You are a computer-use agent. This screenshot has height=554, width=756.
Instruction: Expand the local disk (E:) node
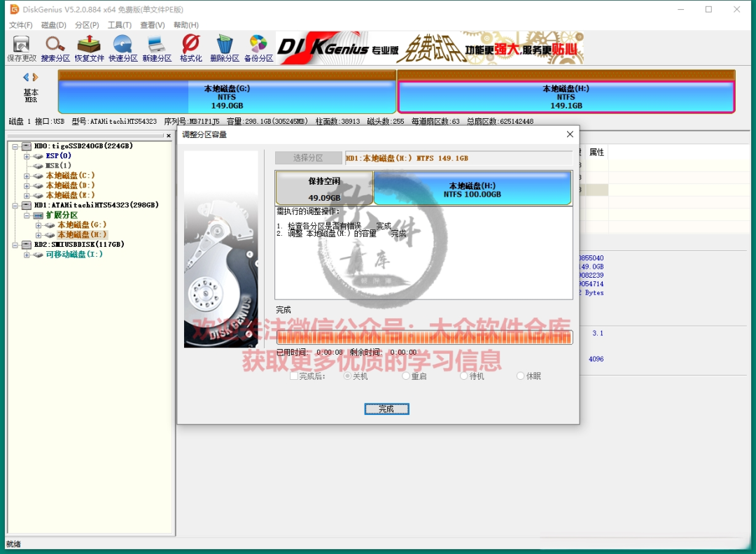pos(27,196)
